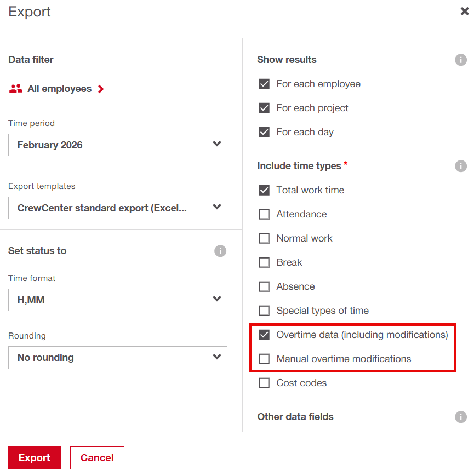Enable the Attendance time type

coord(264,214)
